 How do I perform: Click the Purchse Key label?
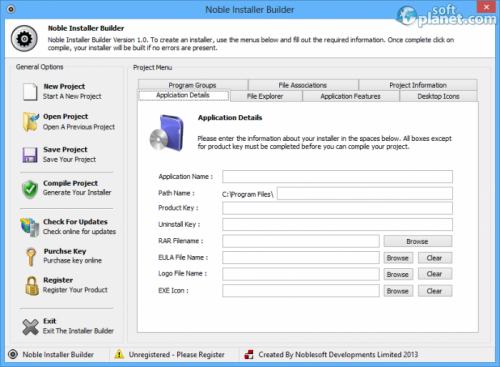tap(65, 251)
